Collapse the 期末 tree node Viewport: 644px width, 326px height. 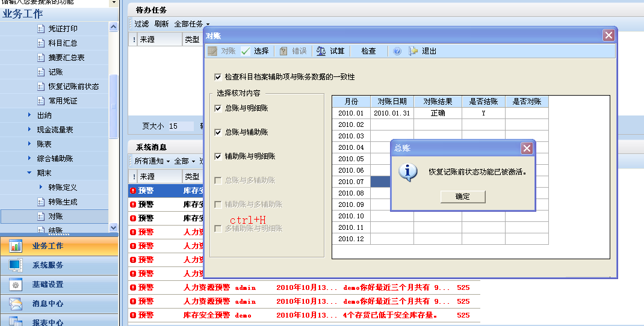29,173
